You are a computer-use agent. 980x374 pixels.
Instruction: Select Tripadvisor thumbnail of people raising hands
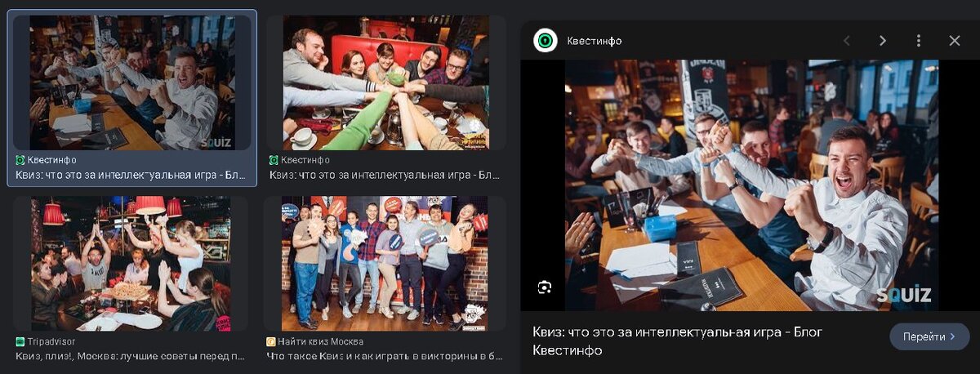point(131,263)
